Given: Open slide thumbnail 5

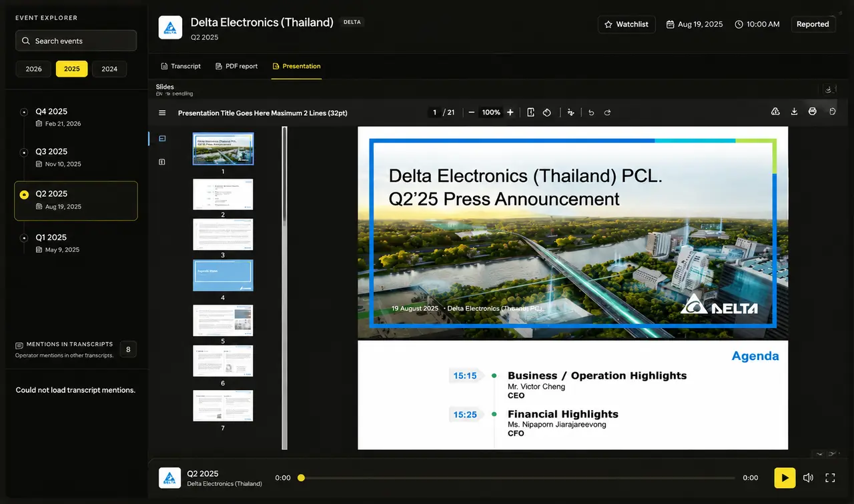Looking at the screenshot, I should 223,321.
